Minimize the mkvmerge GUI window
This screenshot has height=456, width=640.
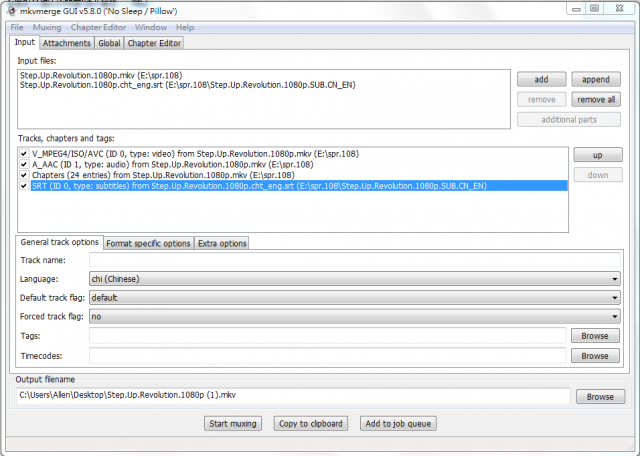576,9
